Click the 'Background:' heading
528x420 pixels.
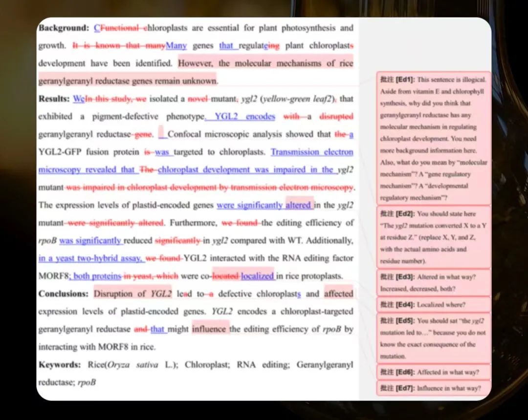[x=64, y=28]
